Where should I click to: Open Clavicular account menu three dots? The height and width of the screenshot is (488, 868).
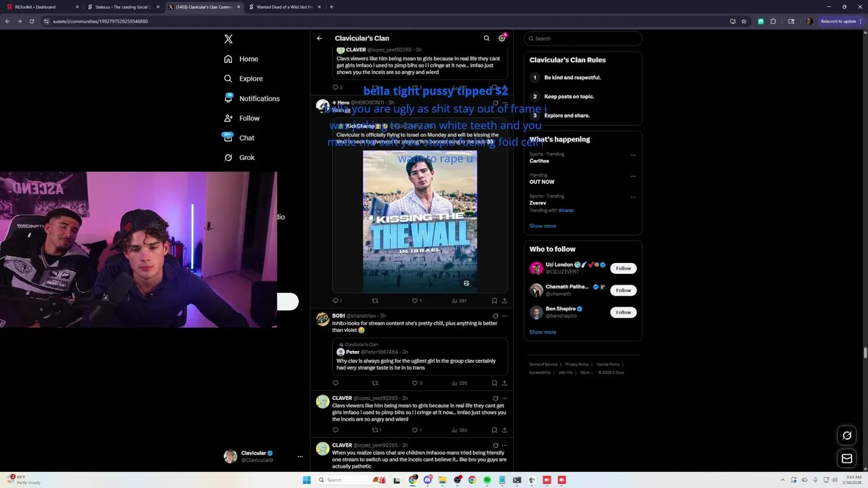tap(300, 457)
